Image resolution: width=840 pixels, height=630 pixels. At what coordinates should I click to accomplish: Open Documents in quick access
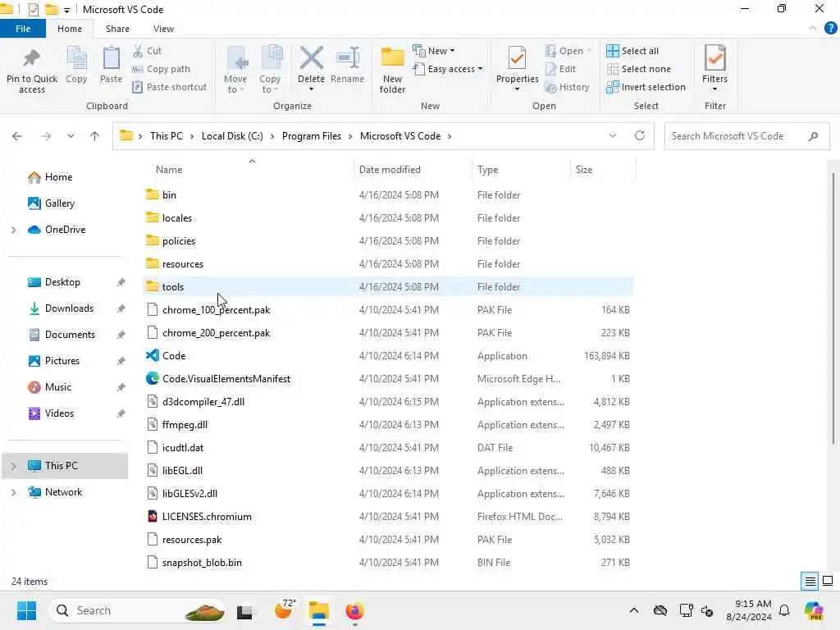(x=70, y=335)
